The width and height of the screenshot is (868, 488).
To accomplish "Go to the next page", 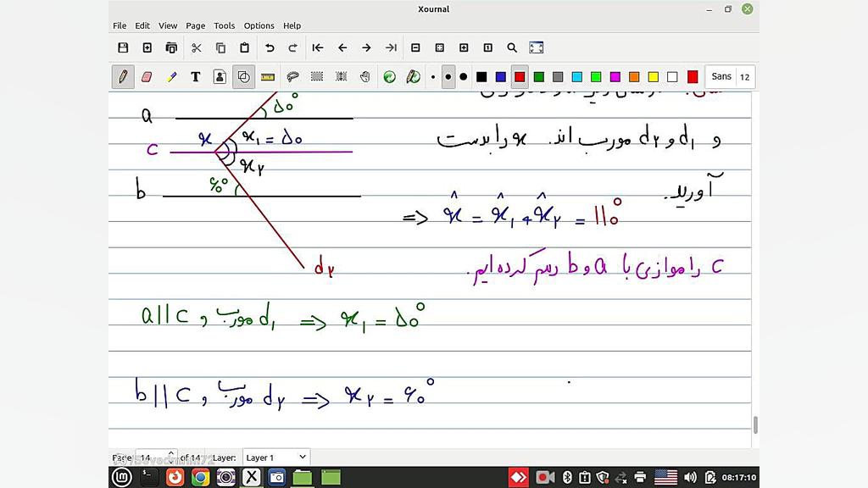I will click(x=366, y=47).
